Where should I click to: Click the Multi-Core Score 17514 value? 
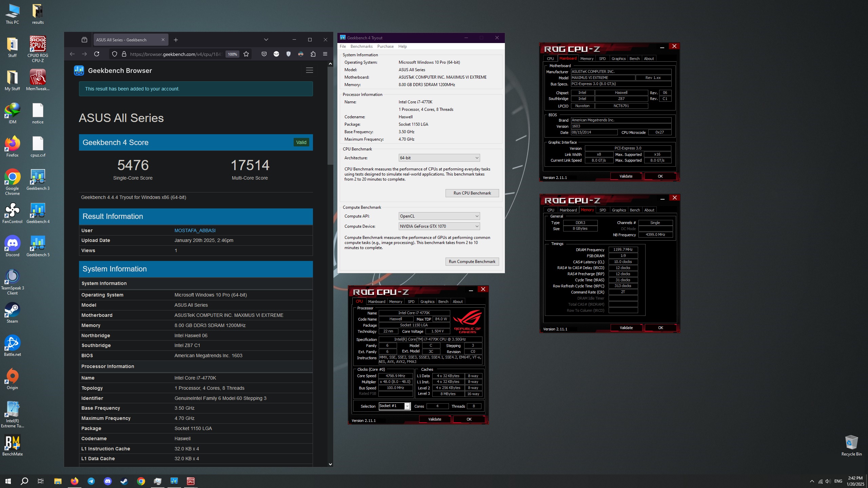click(x=250, y=165)
